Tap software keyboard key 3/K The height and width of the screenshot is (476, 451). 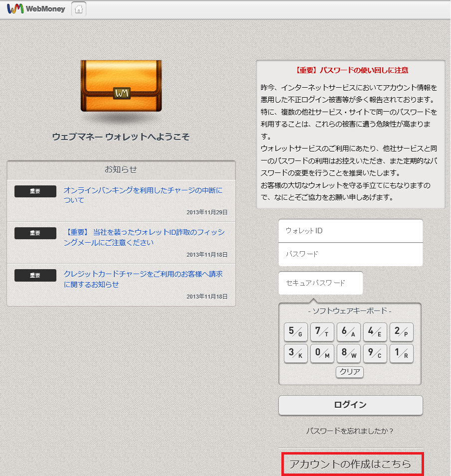[x=296, y=353]
